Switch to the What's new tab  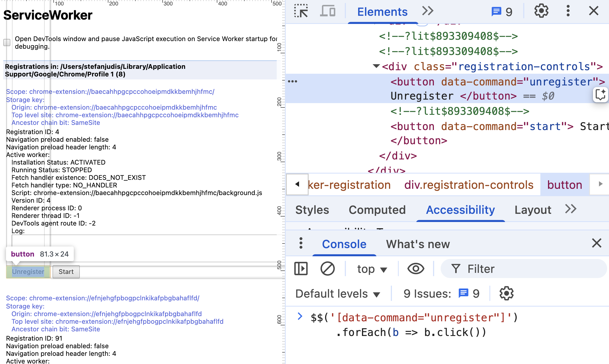[x=418, y=244]
